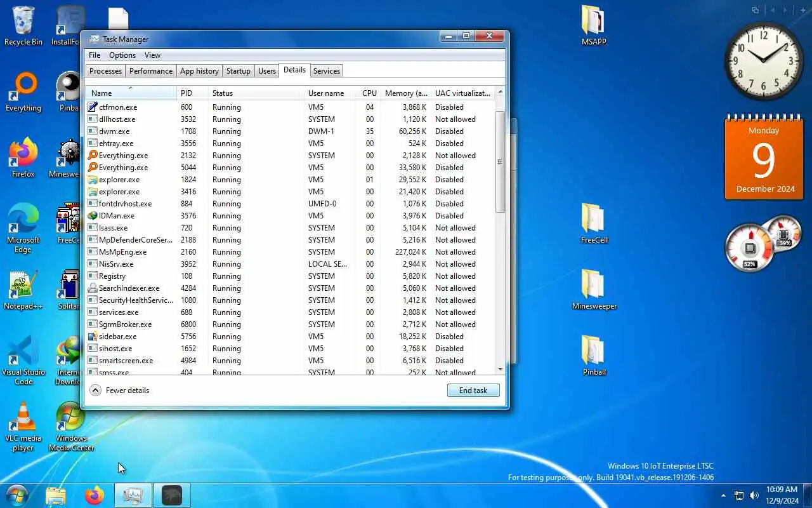
Task: Sort by the Memory column header
Action: click(x=407, y=93)
